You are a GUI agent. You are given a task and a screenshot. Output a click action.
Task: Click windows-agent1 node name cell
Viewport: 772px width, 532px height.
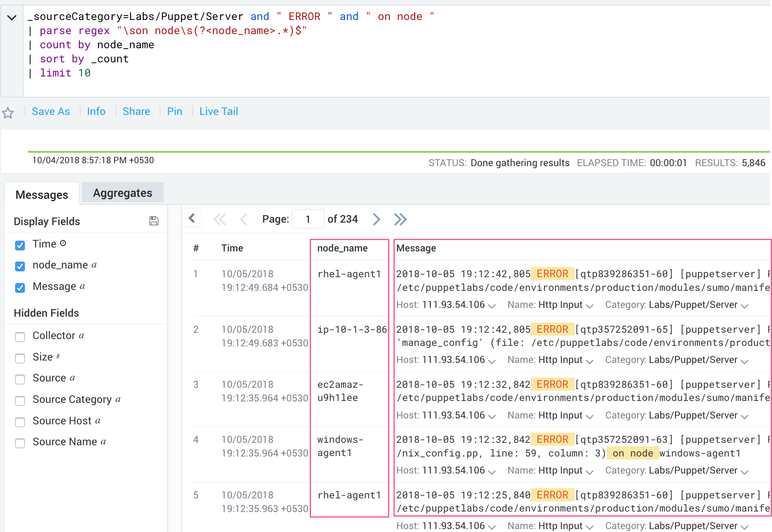[340, 446]
